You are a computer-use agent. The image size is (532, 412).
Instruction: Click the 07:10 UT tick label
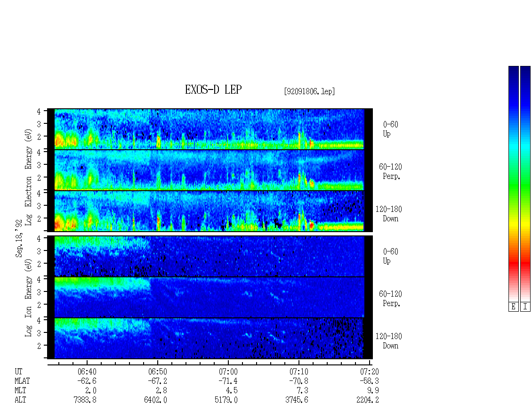299,372
